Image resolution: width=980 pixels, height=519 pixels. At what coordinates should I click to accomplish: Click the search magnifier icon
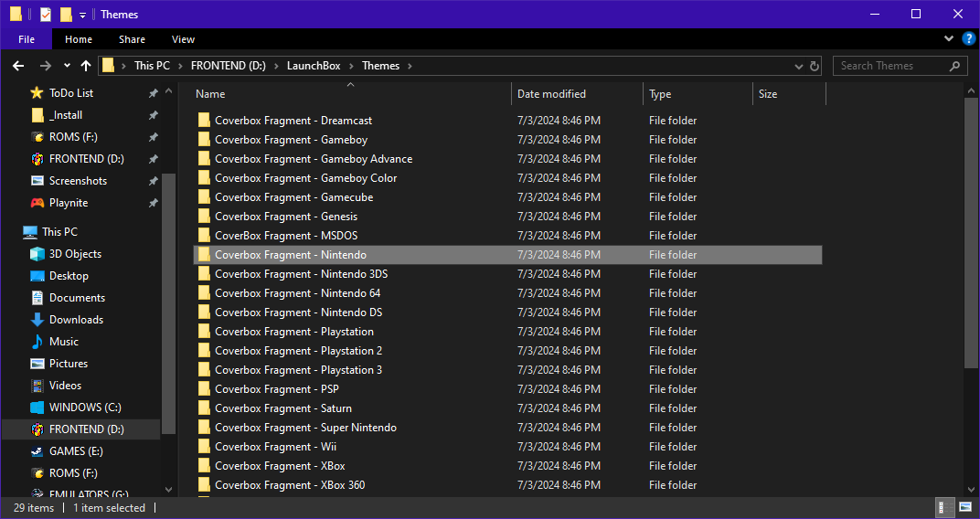coord(954,66)
